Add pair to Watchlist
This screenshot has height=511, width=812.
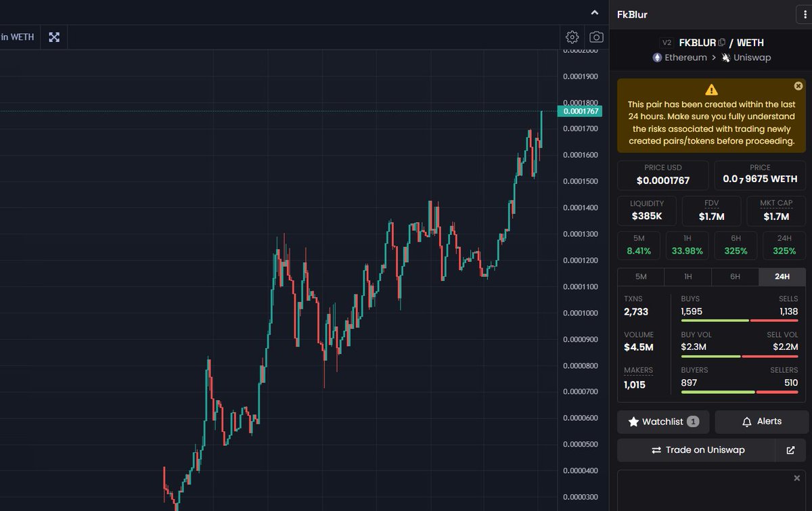tap(663, 422)
